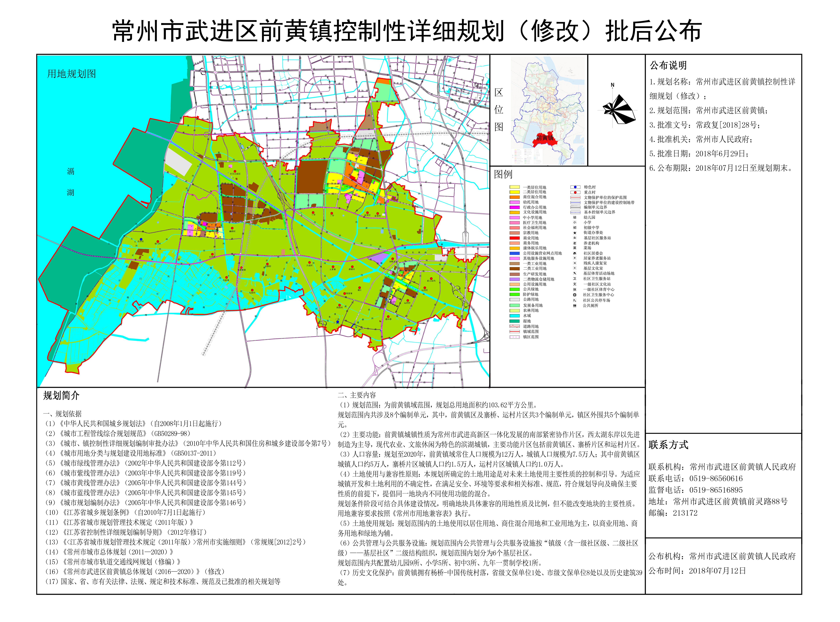Viewport: 840px width, 622px height.
Task: Select the 公用设施营业网点用地 blue swatch
Action: click(514, 253)
